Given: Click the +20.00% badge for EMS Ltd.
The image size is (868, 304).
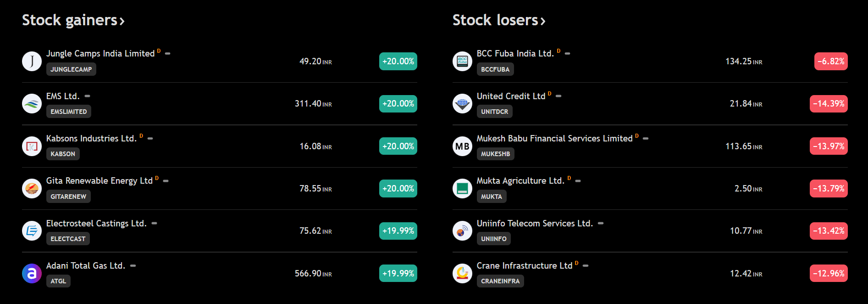Looking at the screenshot, I should (398, 104).
